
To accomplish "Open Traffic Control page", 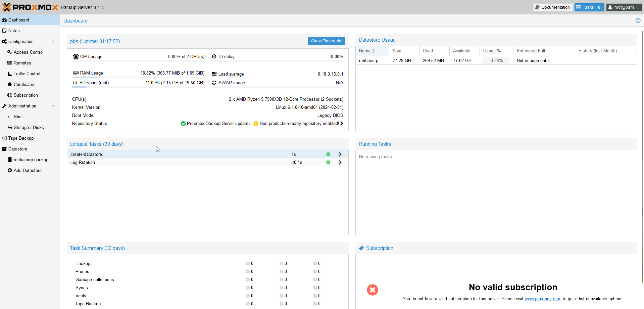I will point(30,74).
